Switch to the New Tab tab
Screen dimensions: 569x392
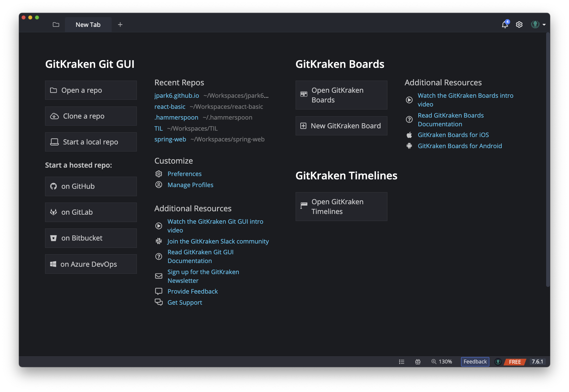point(88,25)
